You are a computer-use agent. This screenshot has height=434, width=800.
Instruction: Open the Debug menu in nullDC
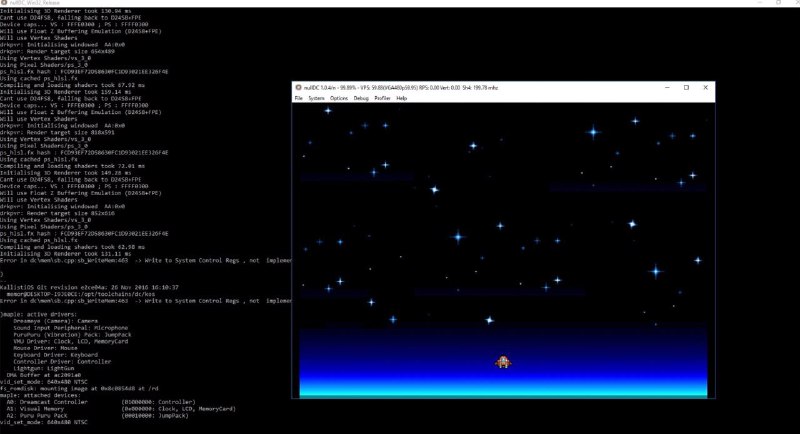(361, 98)
